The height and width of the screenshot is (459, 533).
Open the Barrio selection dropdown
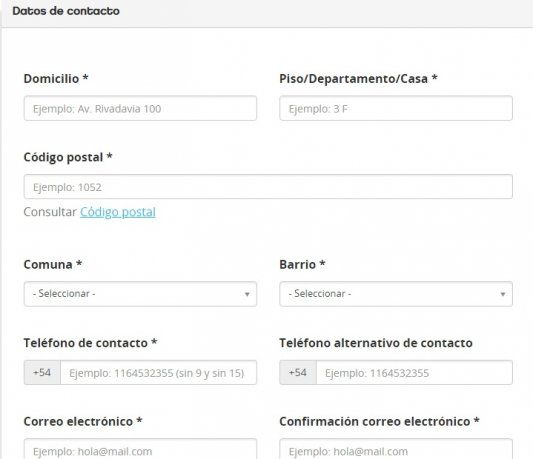(396, 294)
